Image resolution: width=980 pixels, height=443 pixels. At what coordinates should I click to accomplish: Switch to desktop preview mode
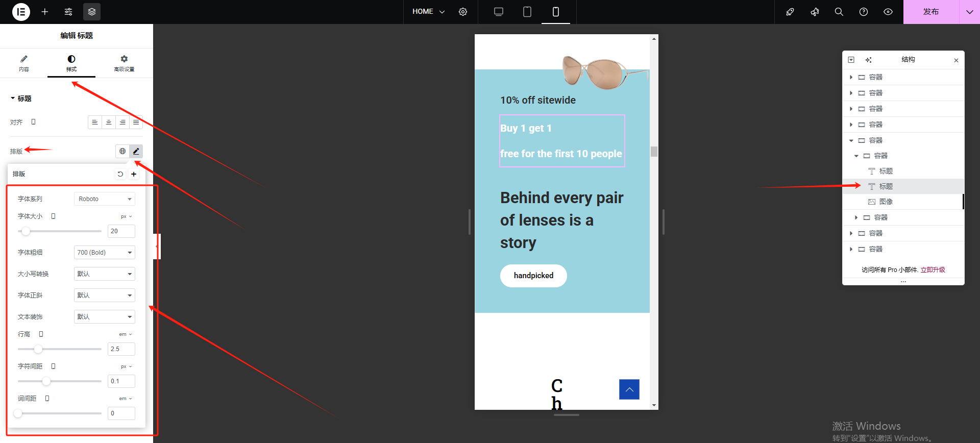click(499, 12)
